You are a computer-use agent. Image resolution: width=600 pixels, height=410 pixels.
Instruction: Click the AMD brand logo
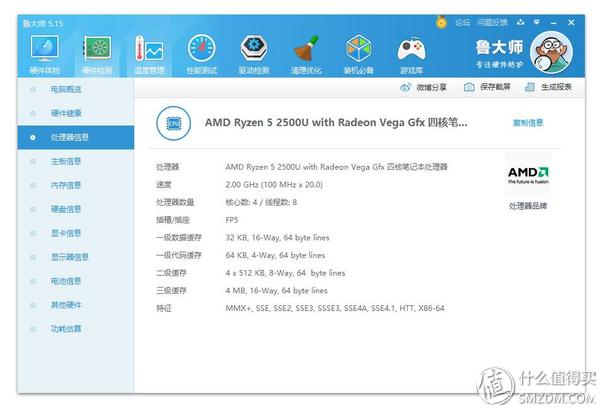coord(528,175)
